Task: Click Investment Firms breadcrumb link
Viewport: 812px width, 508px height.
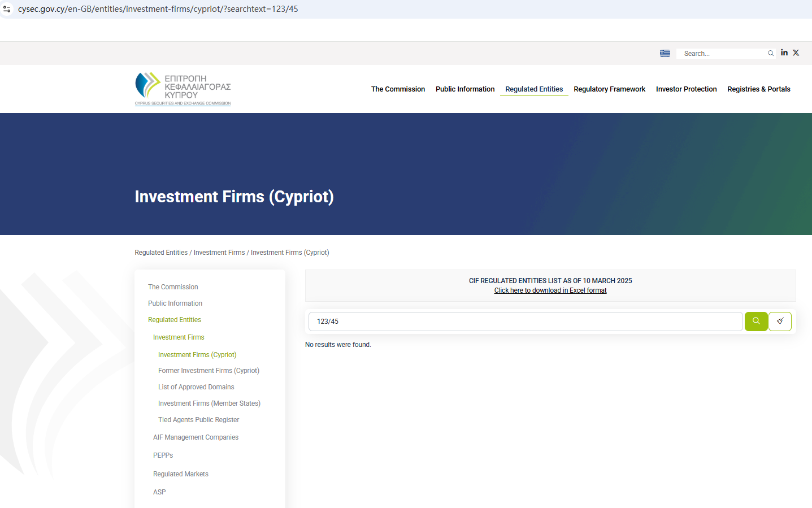Action: [x=219, y=253]
